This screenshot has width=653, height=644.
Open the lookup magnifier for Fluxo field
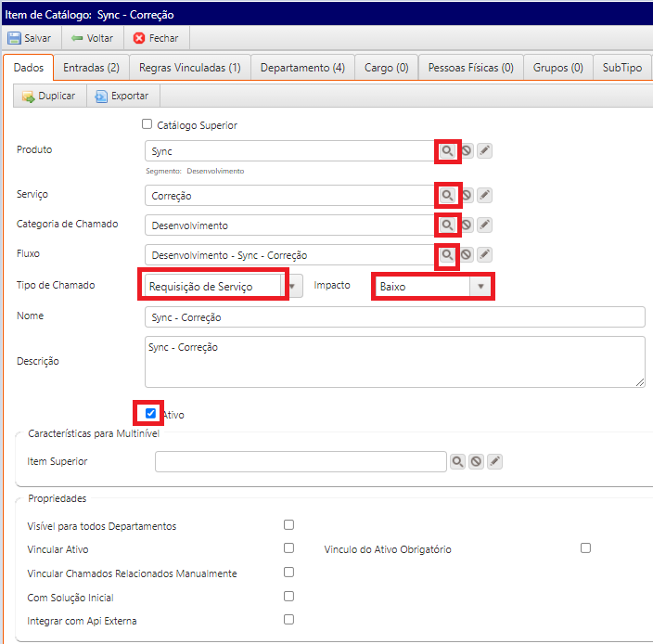pyautogui.click(x=447, y=254)
